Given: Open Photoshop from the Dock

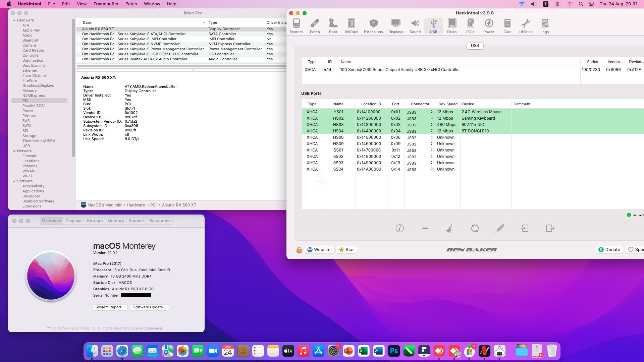Looking at the screenshot, I should (394, 351).
